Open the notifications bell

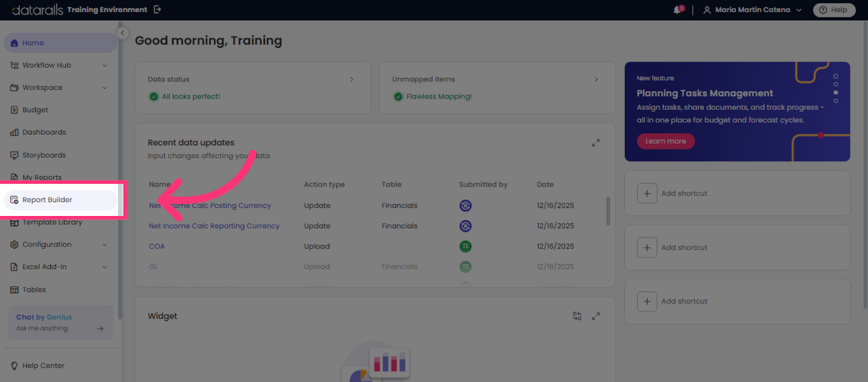coord(678,9)
